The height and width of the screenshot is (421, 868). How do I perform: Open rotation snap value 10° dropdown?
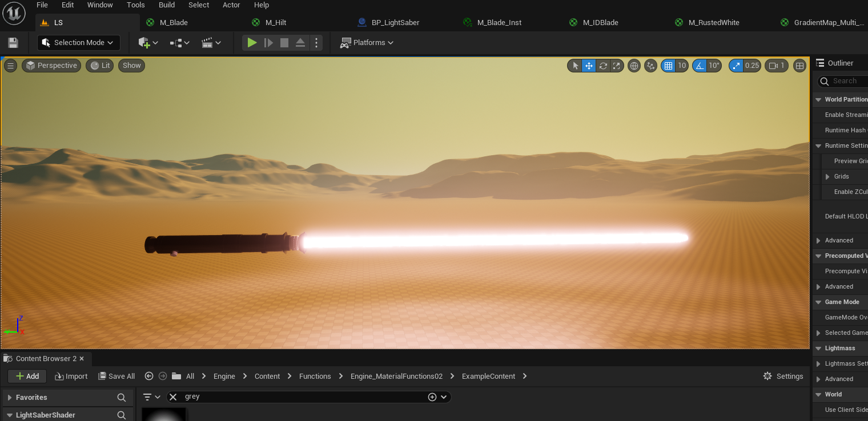[714, 66]
